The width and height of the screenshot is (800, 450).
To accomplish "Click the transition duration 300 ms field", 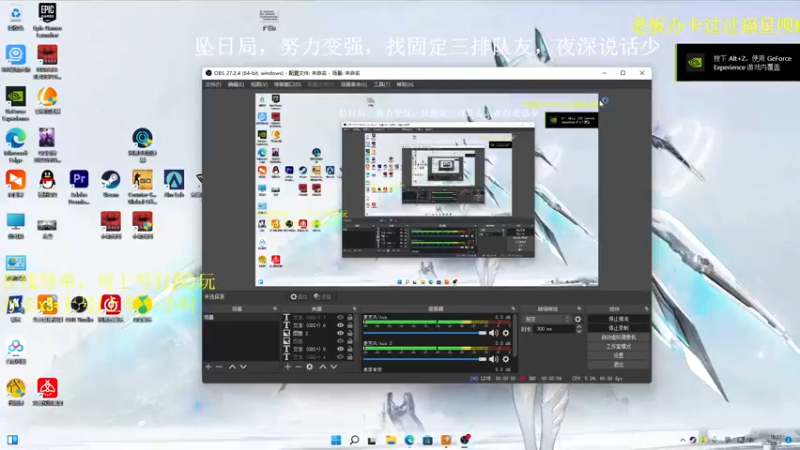I will (x=554, y=329).
